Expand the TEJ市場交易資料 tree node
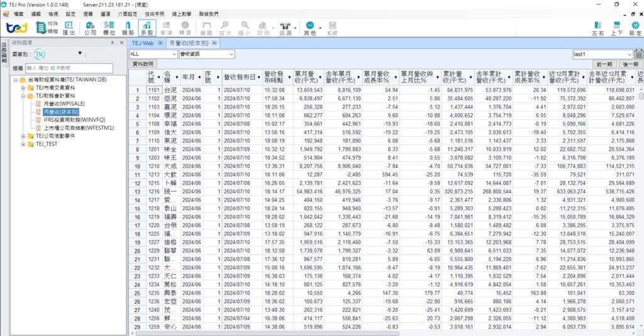 [23, 88]
